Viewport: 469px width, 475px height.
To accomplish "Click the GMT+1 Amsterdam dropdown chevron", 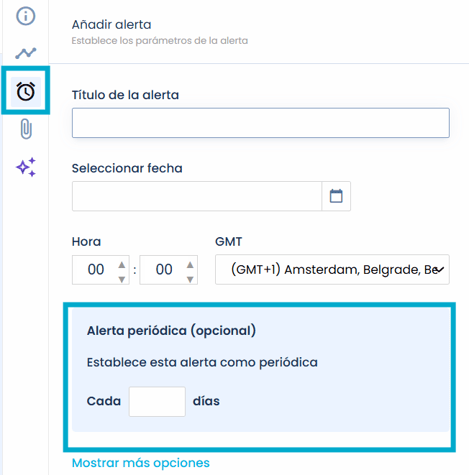I will pyautogui.click(x=440, y=270).
